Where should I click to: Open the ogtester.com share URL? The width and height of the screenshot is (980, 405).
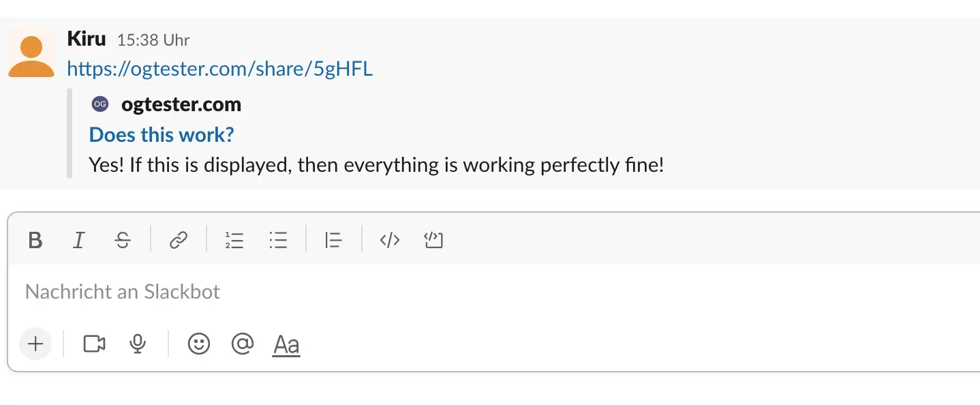click(220, 69)
